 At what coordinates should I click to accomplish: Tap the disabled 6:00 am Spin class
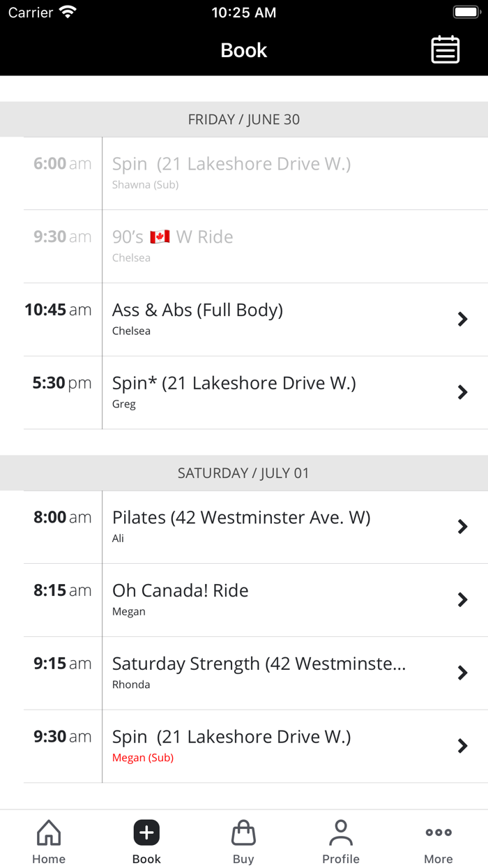(256, 173)
